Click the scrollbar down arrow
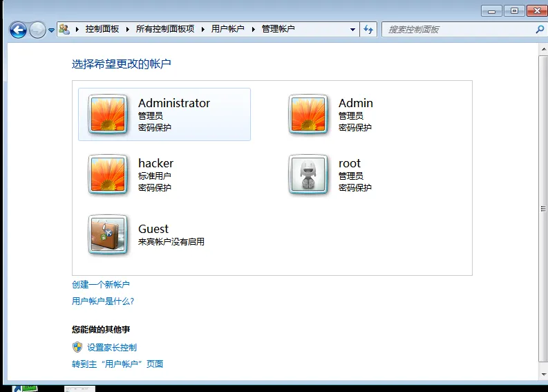The height and width of the screenshot is (392, 548). point(543,375)
